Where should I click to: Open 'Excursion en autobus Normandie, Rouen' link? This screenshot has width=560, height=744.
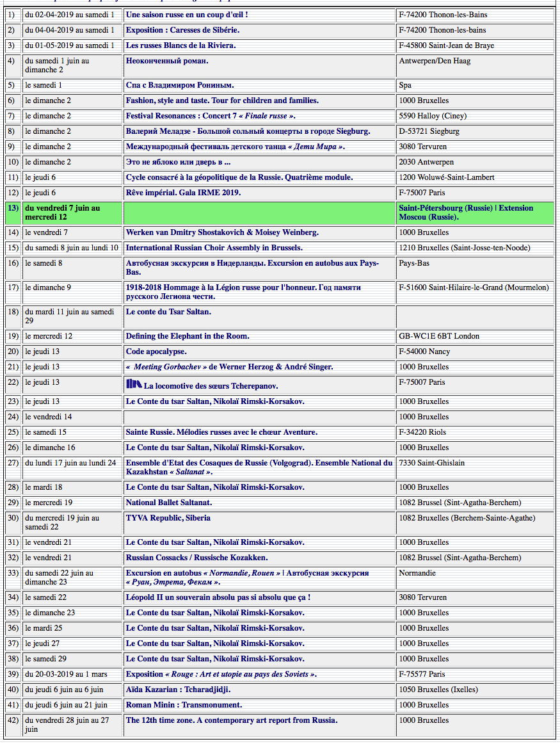pos(247,578)
